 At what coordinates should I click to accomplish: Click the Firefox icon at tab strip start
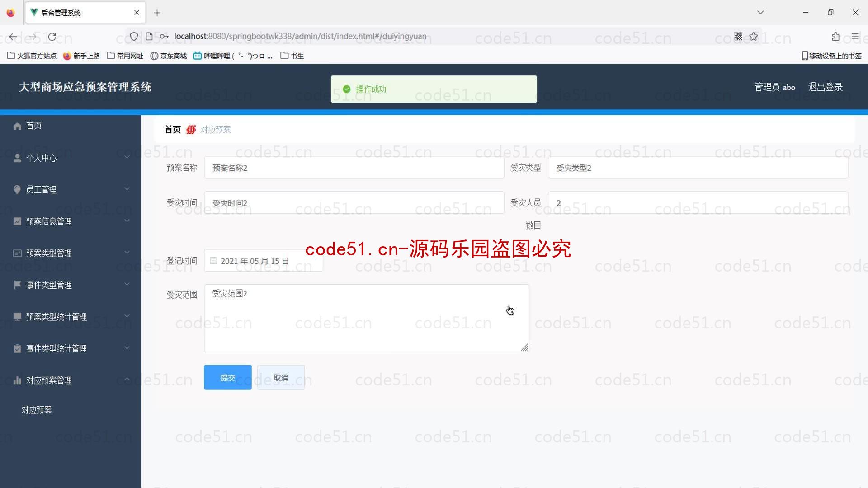pos(11,13)
